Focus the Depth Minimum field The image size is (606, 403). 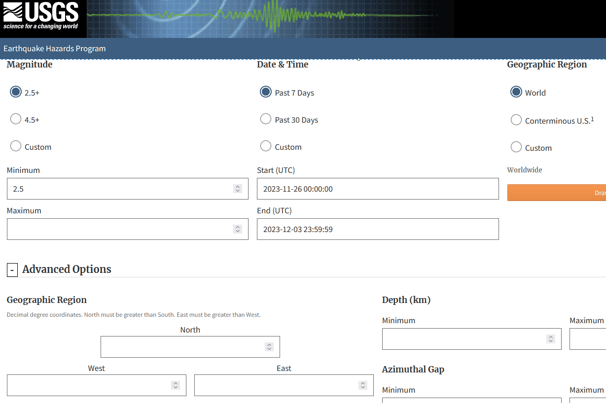pos(472,339)
